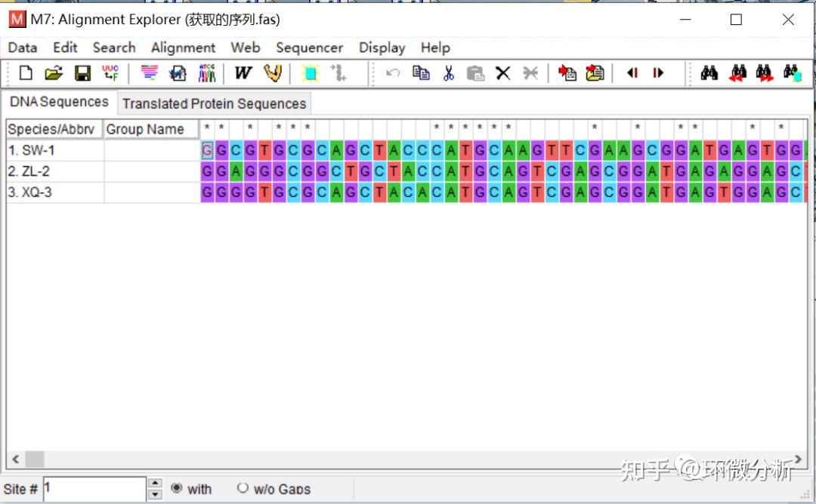Insert sequences from file folder icon
Image resolution: width=816 pixels, height=504 pixels.
pyautogui.click(x=595, y=73)
